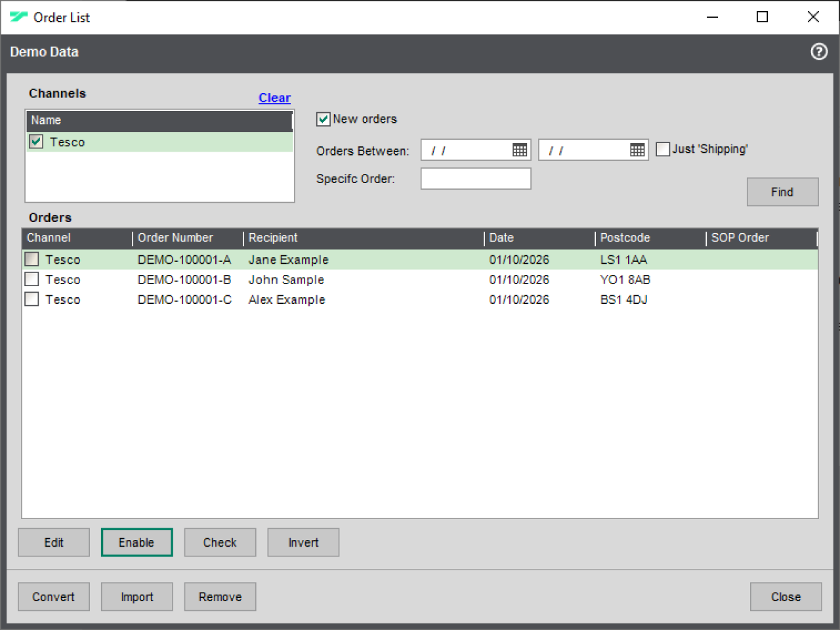Image resolution: width=840 pixels, height=630 pixels.
Task: Click the Order List app logo icon
Action: [18, 17]
